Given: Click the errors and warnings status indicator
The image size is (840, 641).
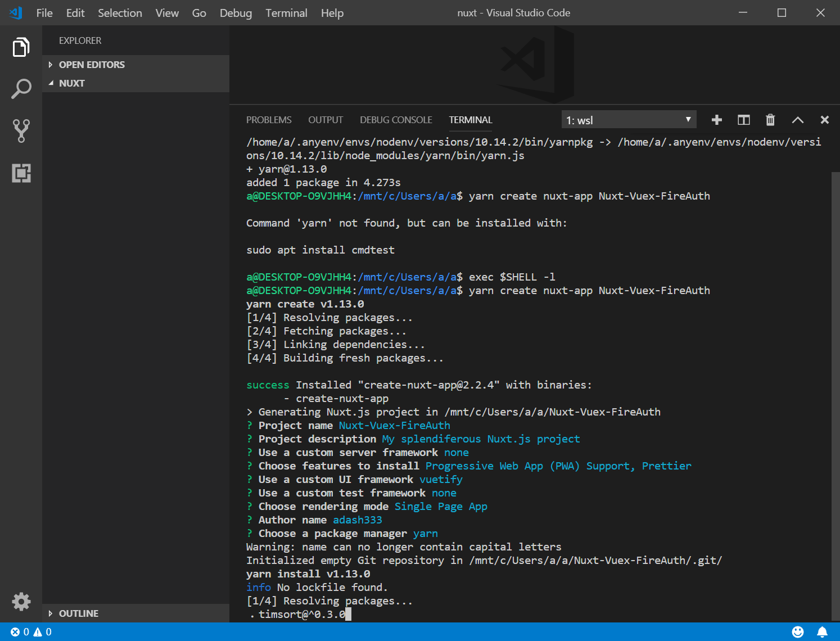Looking at the screenshot, I should click(31, 632).
